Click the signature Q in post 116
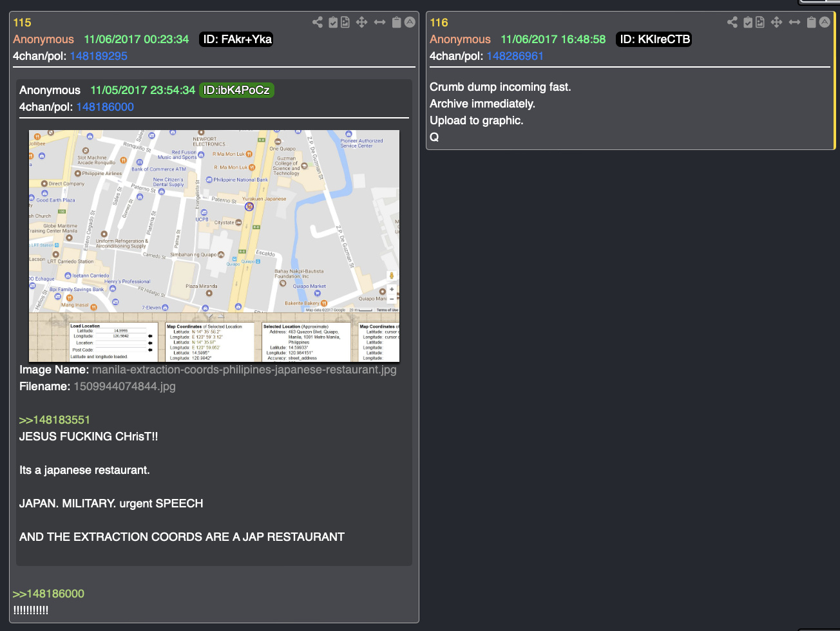This screenshot has width=840, height=631. pyautogui.click(x=434, y=137)
